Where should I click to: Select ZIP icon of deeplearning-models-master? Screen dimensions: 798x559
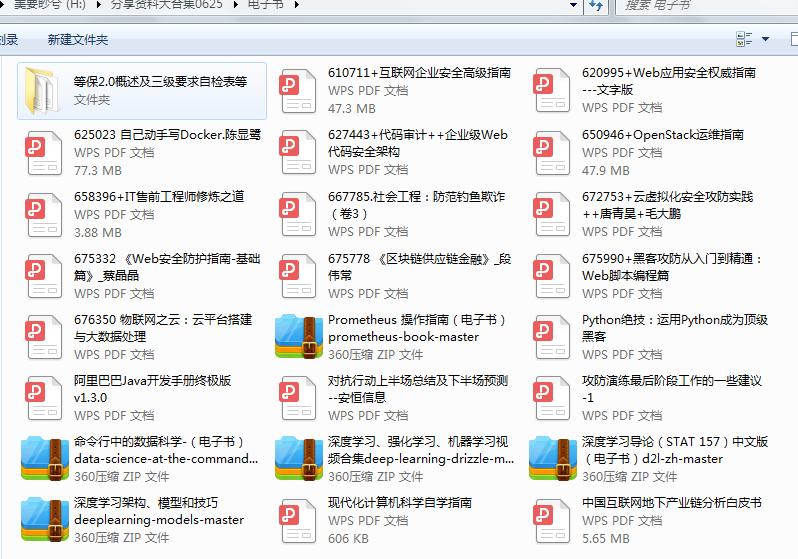tap(45, 519)
